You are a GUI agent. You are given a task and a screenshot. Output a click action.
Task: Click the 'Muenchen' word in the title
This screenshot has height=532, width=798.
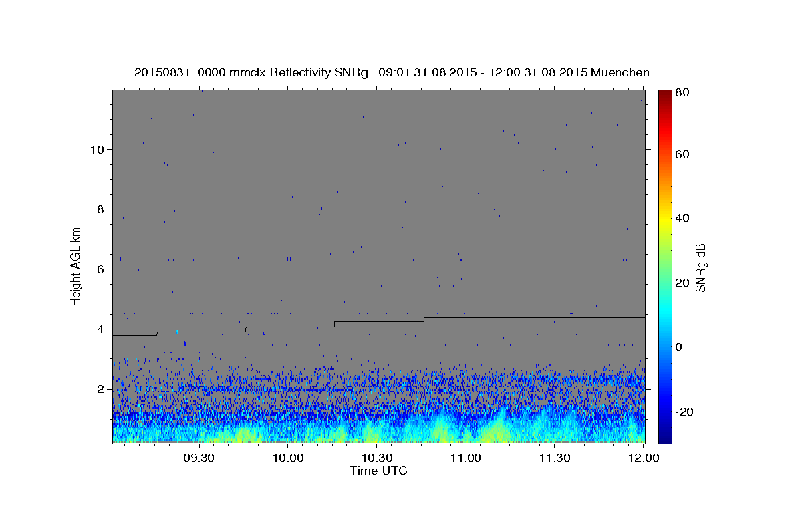[620, 72]
